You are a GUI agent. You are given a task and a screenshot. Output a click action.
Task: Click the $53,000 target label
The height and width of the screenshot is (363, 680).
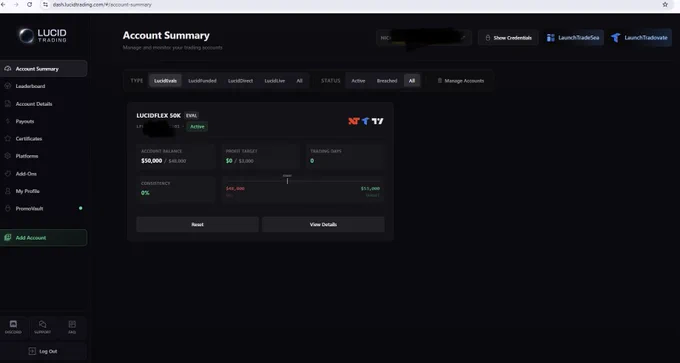tap(370, 189)
